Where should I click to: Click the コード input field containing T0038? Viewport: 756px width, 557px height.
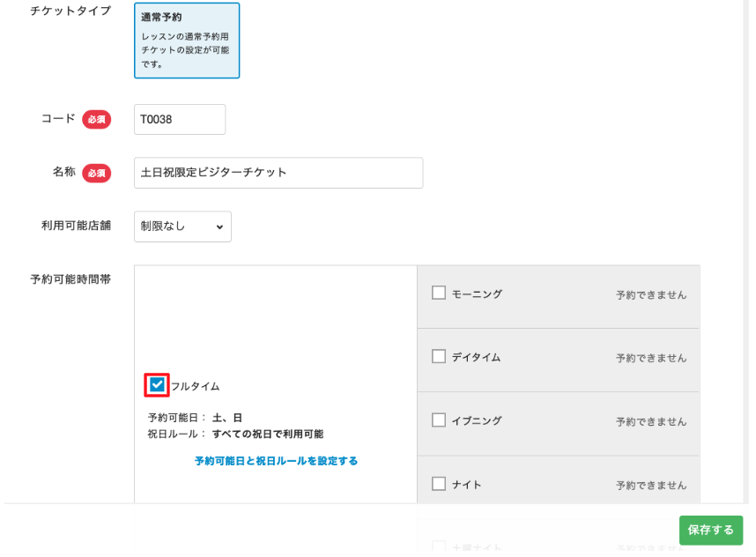coord(180,120)
